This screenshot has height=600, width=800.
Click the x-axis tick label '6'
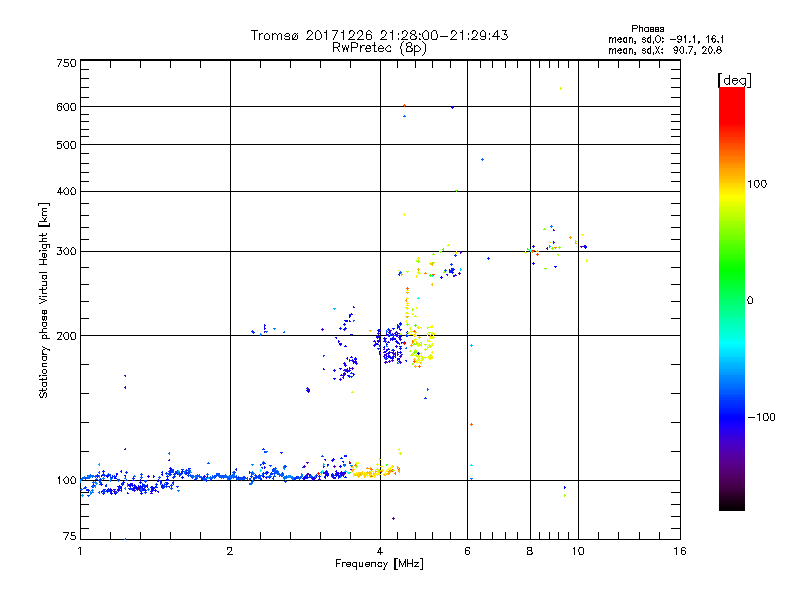coord(467,551)
